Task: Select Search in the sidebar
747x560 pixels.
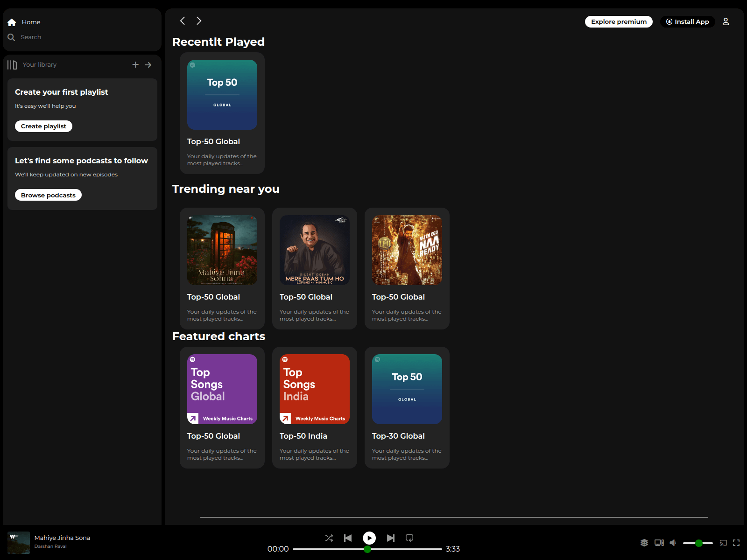Action: click(x=31, y=37)
